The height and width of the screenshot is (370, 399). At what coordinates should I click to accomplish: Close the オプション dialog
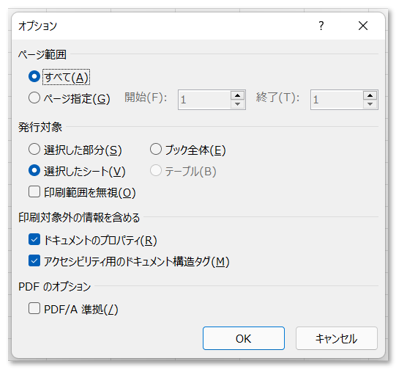coord(363,26)
